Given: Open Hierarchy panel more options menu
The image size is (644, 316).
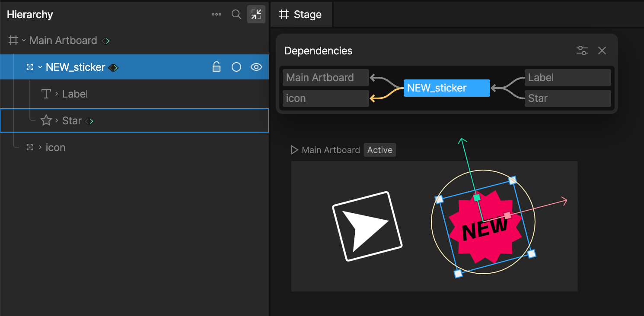Looking at the screenshot, I should coord(217,14).
